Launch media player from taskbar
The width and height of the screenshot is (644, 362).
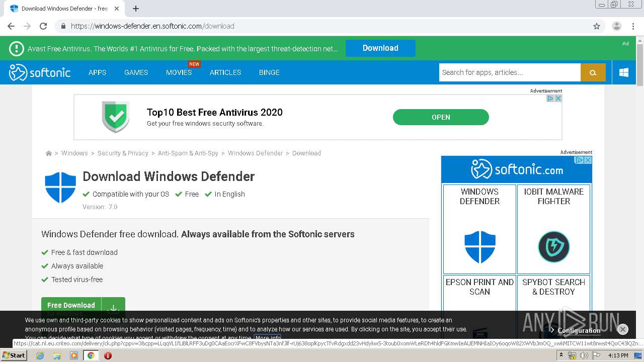(x=73, y=355)
